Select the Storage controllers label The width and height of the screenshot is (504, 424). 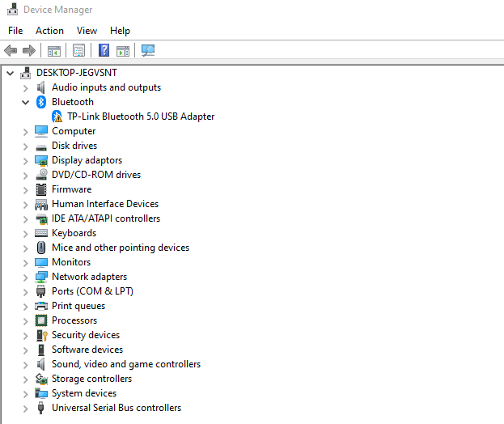(x=91, y=379)
